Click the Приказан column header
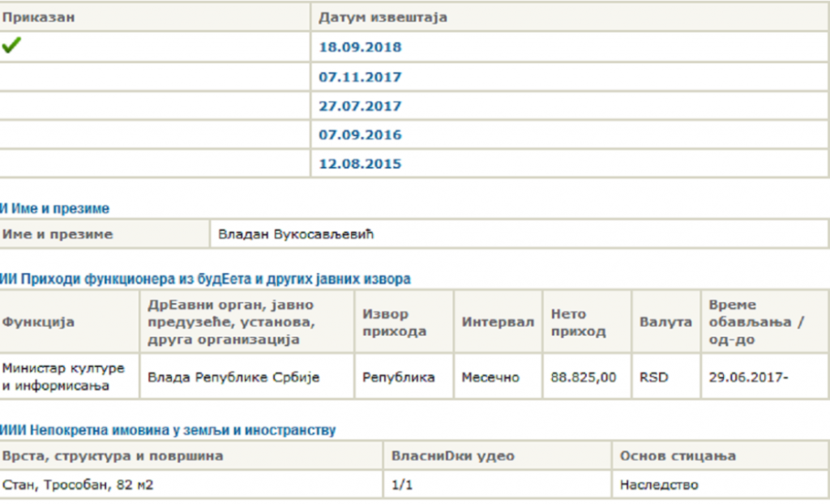 (39, 17)
